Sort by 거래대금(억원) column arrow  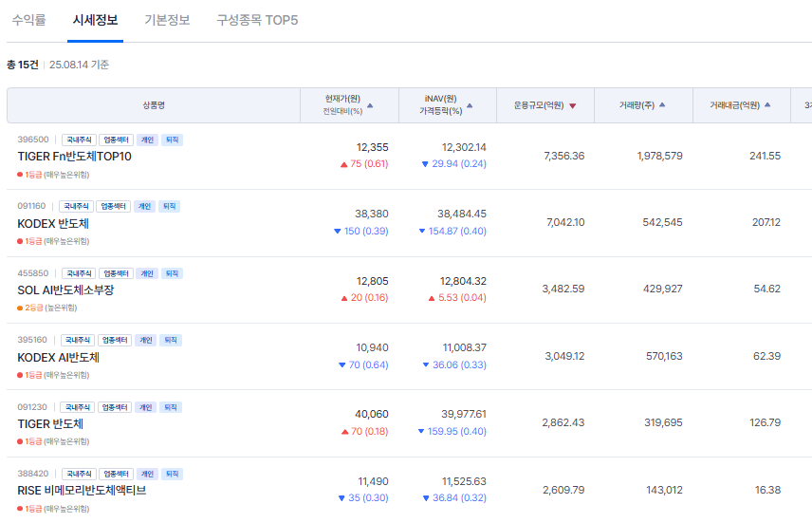tap(767, 104)
